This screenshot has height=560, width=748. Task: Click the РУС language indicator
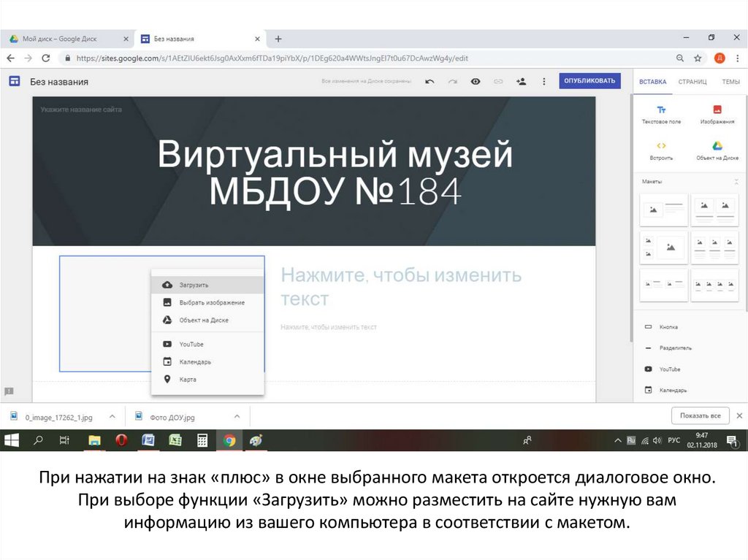(673, 440)
